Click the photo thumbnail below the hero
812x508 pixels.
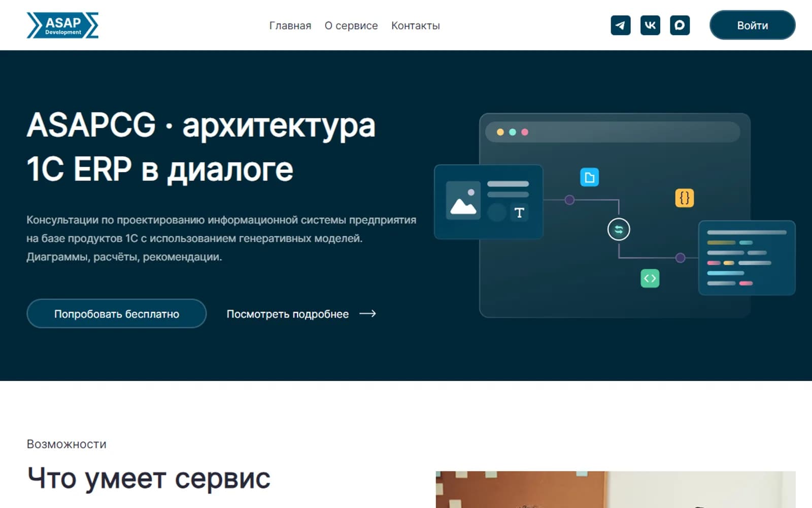616,490
